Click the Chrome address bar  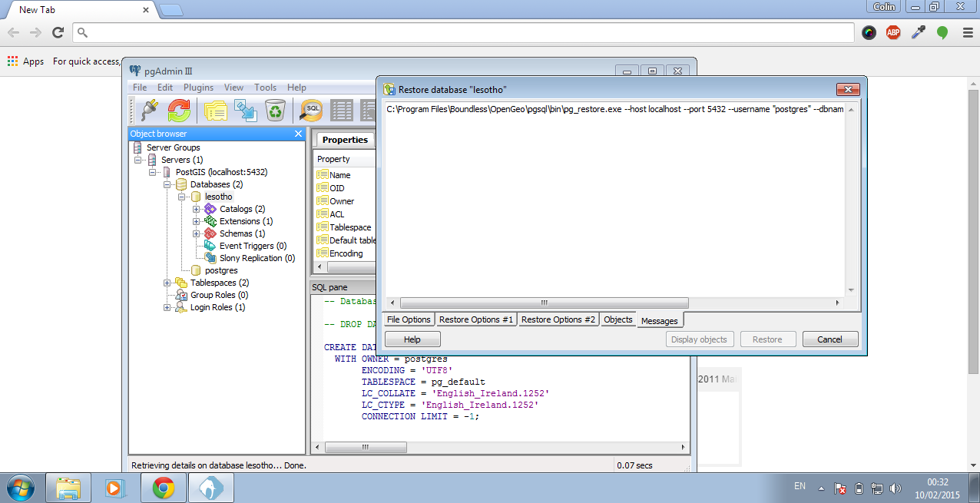point(464,32)
